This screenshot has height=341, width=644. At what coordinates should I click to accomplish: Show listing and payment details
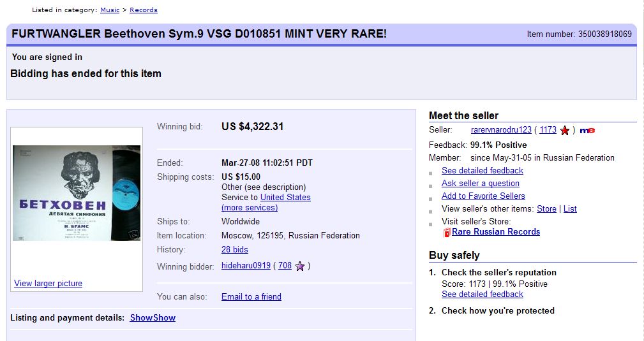153,318
